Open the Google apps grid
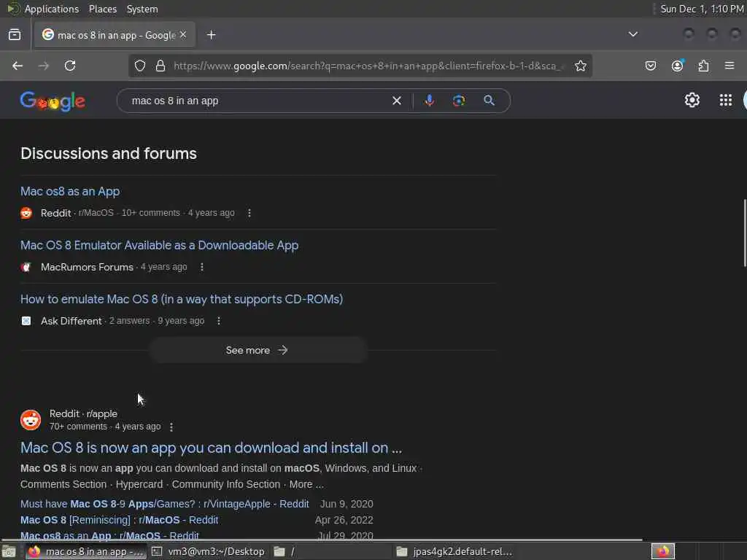 click(726, 100)
